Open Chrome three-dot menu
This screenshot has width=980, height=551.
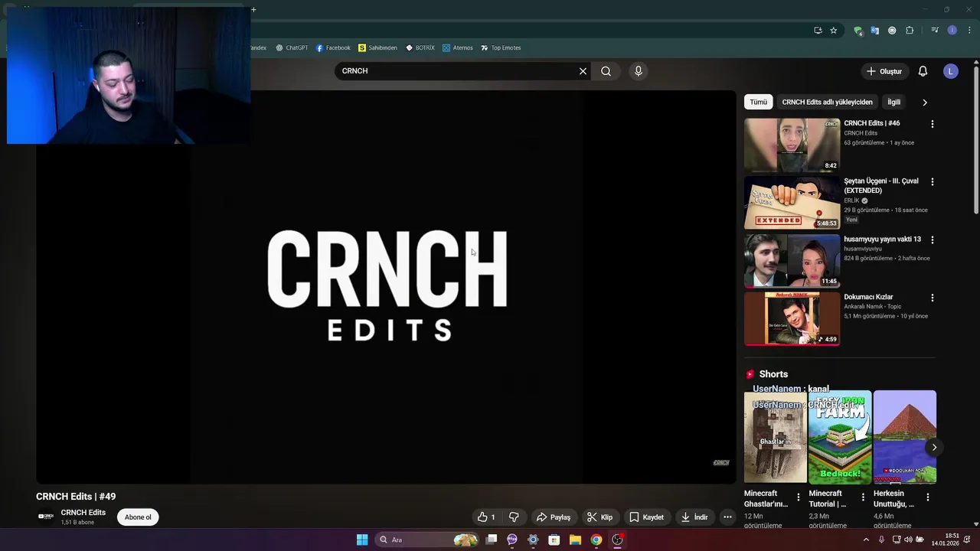coord(969,31)
